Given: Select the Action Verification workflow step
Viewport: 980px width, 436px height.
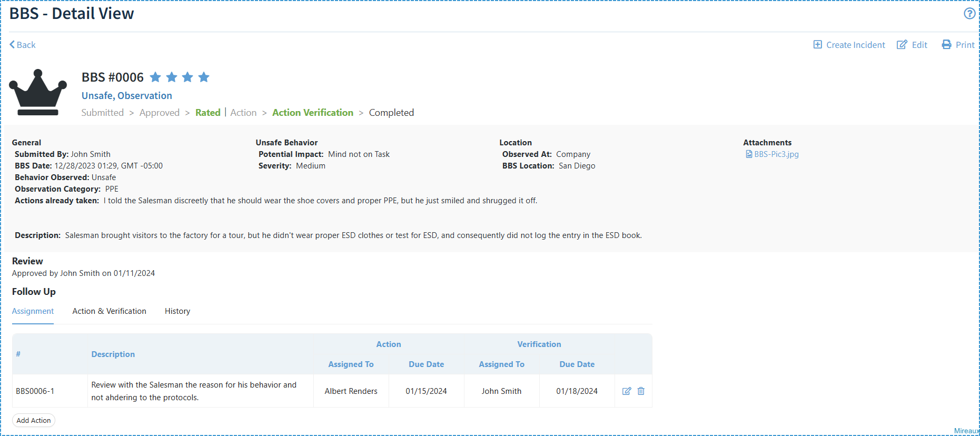Looking at the screenshot, I should click(x=313, y=113).
